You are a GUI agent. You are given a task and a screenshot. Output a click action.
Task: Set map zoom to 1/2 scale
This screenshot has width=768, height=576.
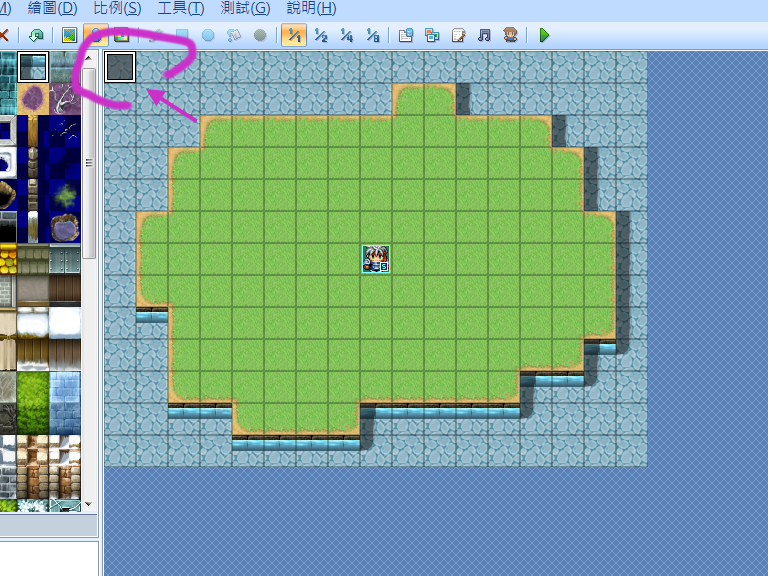[321, 35]
